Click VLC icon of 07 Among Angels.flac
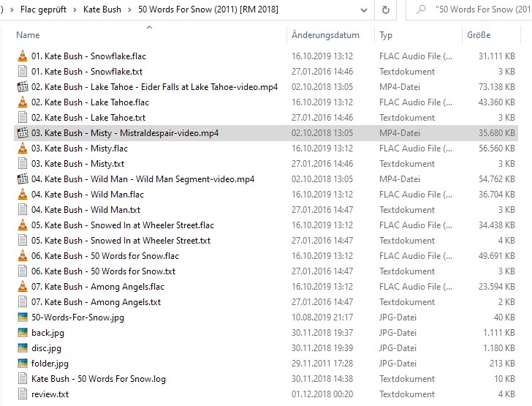The width and height of the screenshot is (532, 406). point(23,287)
